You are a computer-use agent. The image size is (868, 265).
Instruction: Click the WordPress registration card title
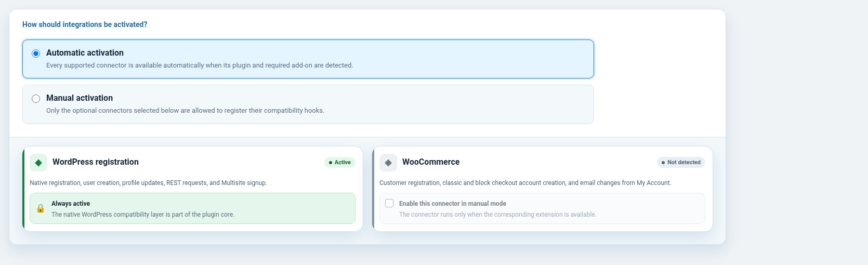click(96, 162)
